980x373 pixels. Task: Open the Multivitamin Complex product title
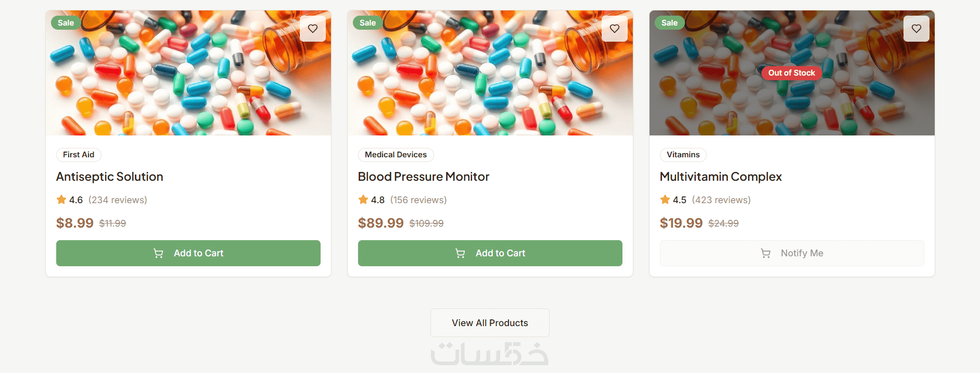coord(721,177)
